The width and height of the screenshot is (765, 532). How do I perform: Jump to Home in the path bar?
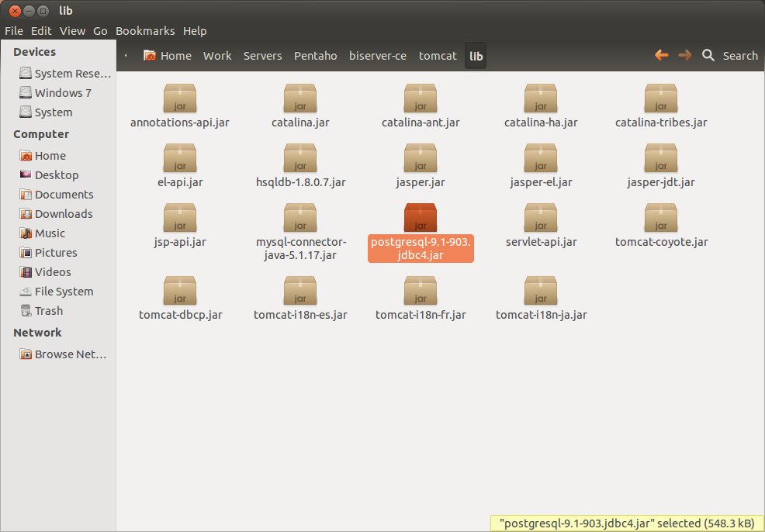(x=168, y=56)
